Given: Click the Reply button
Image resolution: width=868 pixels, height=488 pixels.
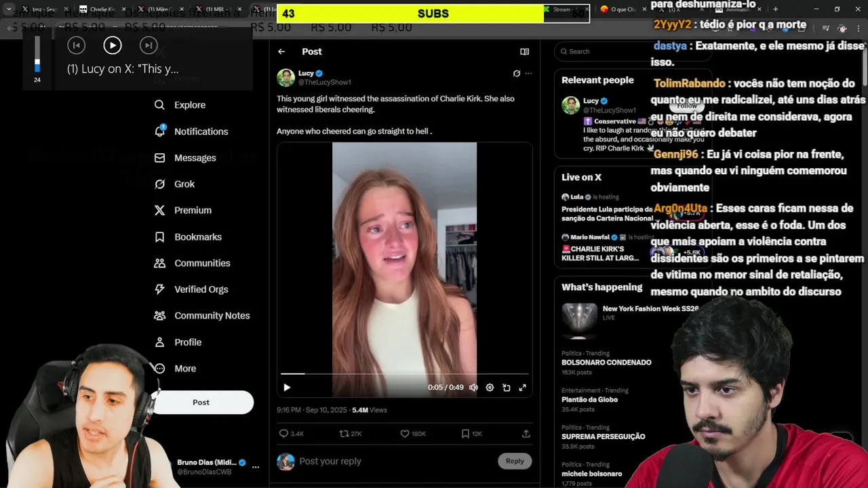Looking at the screenshot, I should click(515, 461).
